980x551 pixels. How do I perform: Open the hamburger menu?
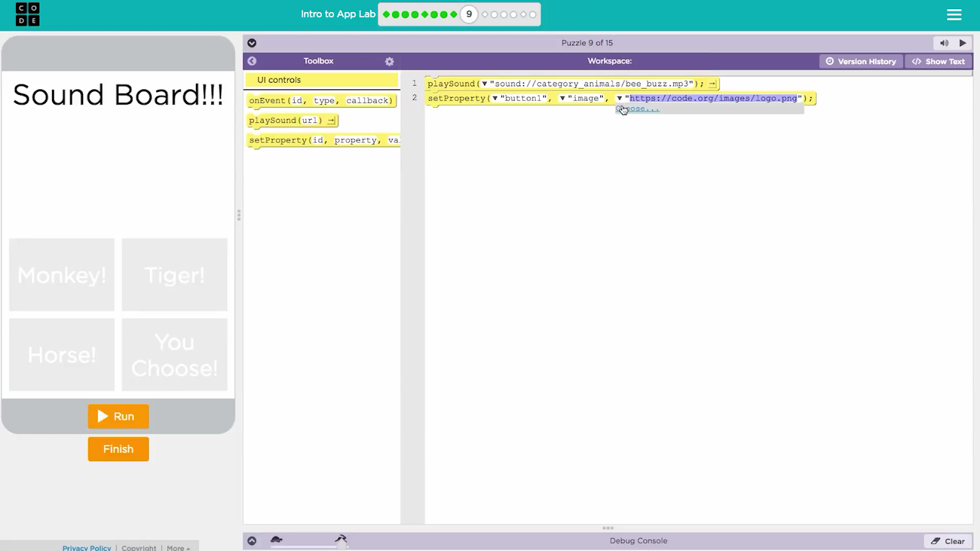coord(954,15)
